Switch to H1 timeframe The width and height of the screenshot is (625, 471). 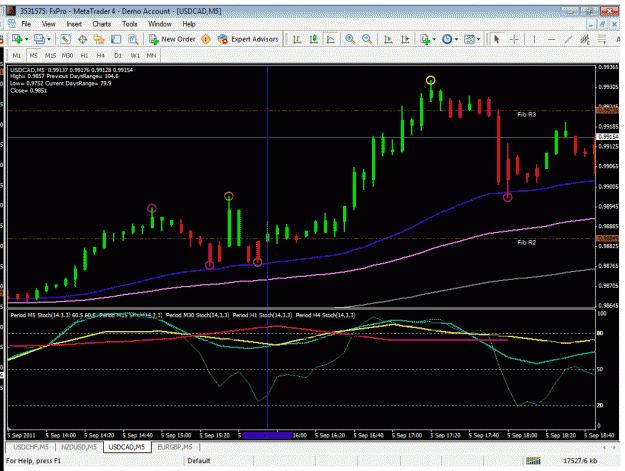[84, 55]
